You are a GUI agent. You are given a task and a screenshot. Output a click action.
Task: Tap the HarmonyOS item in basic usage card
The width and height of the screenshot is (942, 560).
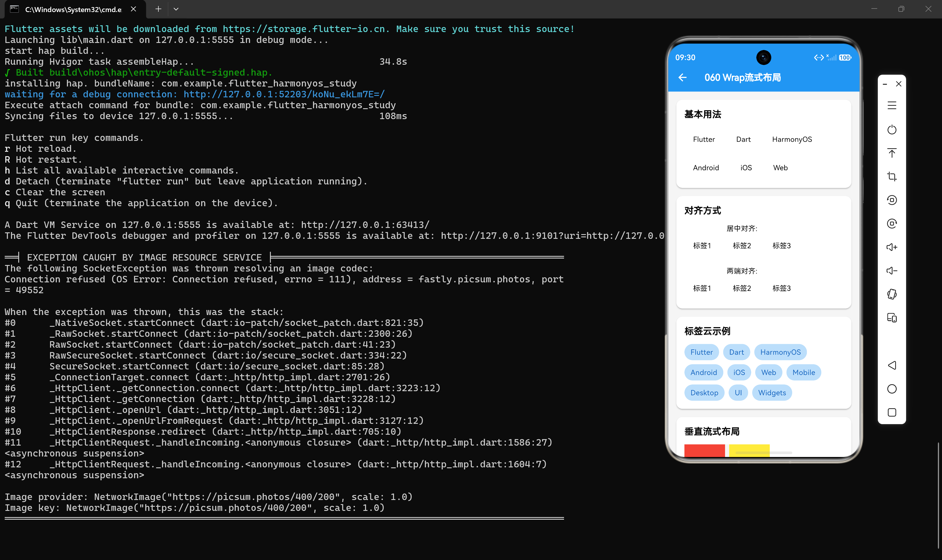click(792, 139)
